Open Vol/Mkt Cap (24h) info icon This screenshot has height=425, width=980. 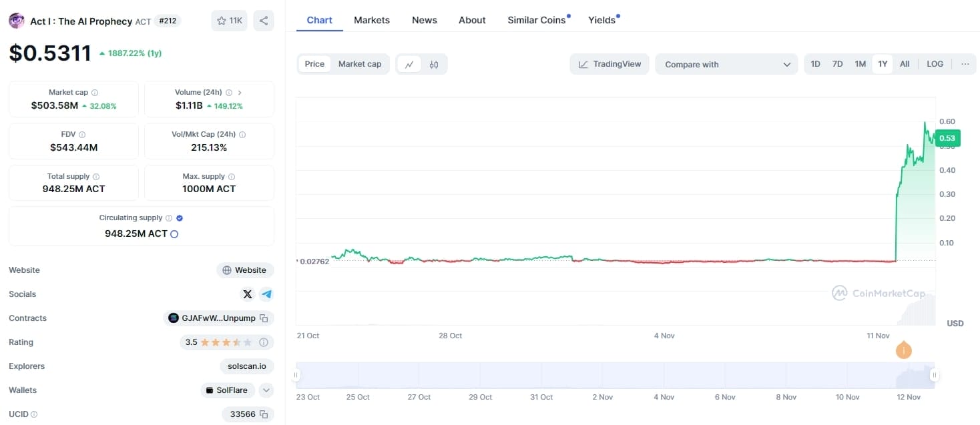coord(242,135)
